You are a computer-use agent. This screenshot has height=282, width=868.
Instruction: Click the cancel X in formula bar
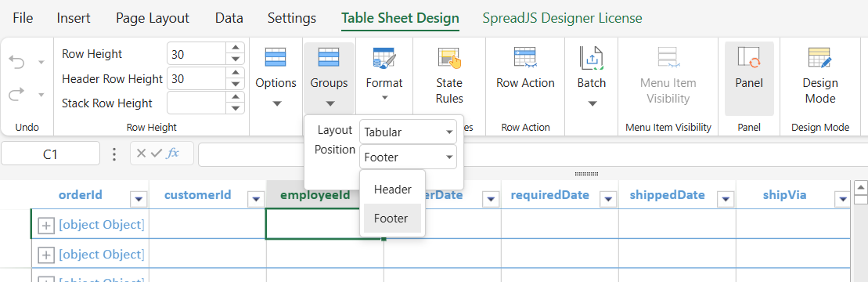coord(141,154)
